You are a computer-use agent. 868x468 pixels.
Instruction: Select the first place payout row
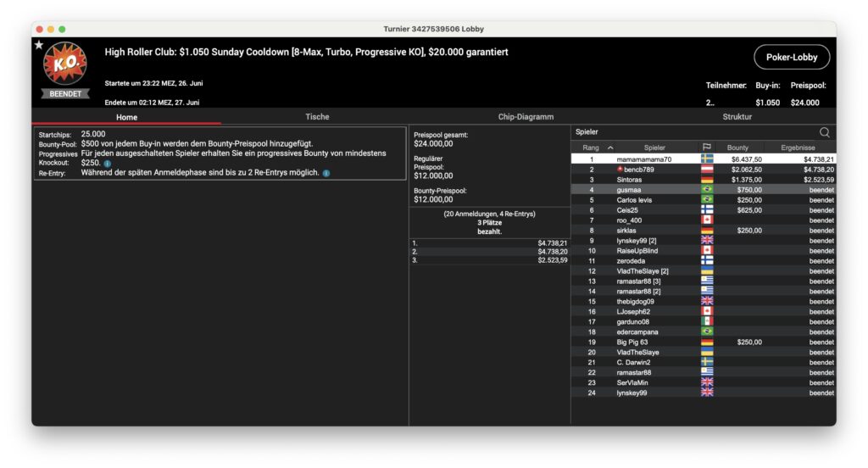pos(489,242)
